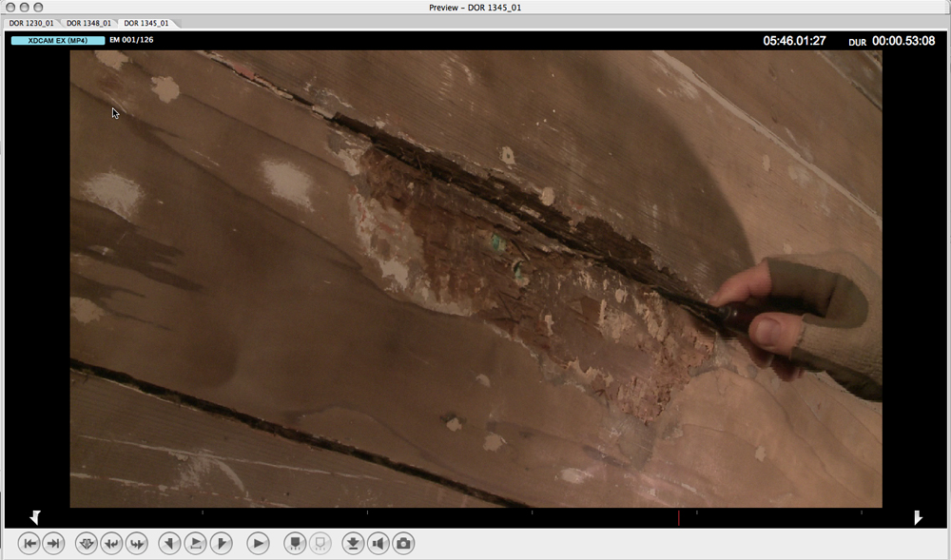Screen dimensions: 951x560
Task: Click the red playhead on the timeline
Action: pos(678,517)
